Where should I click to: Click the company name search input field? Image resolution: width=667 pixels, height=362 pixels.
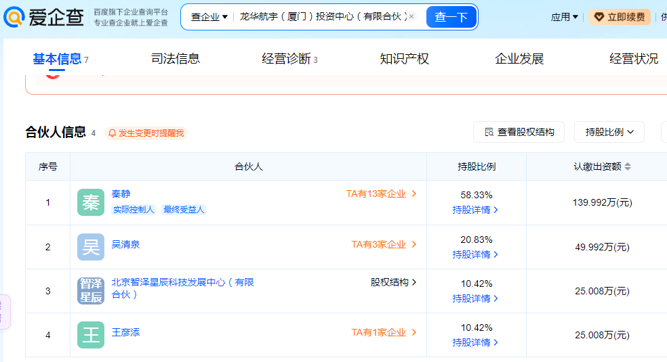click(323, 17)
